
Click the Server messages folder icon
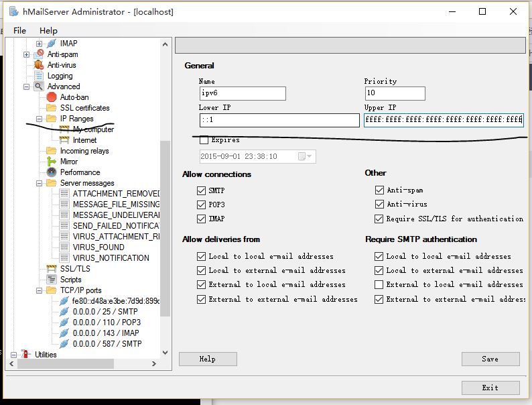(x=52, y=183)
